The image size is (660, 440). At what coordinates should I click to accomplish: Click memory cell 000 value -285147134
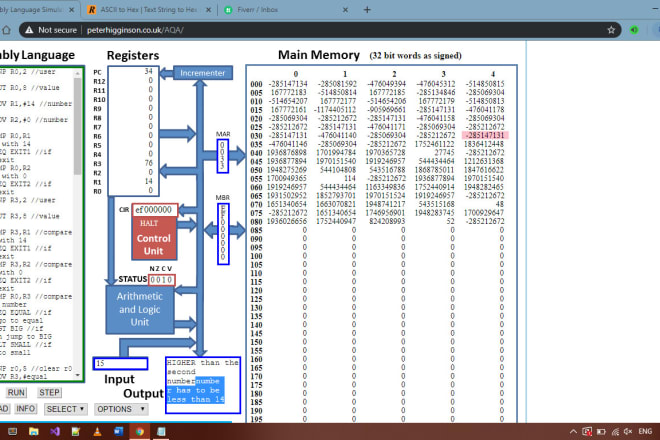tap(287, 84)
